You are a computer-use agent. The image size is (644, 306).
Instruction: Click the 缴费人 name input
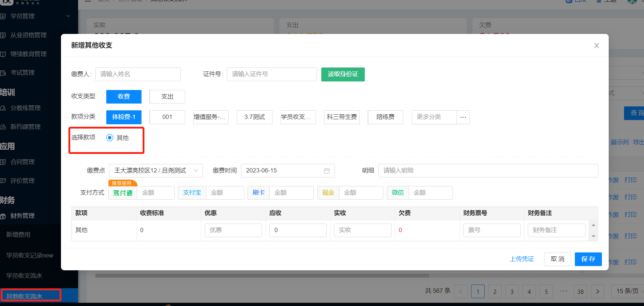tap(138, 74)
